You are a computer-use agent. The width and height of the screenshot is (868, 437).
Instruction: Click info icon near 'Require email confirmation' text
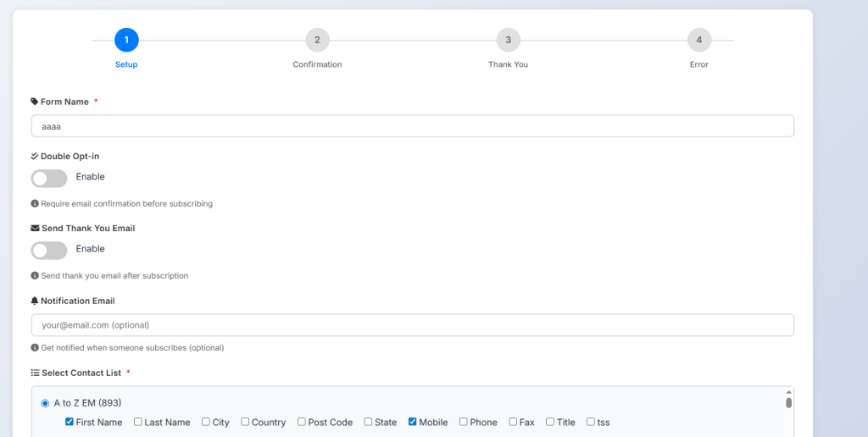pos(35,204)
